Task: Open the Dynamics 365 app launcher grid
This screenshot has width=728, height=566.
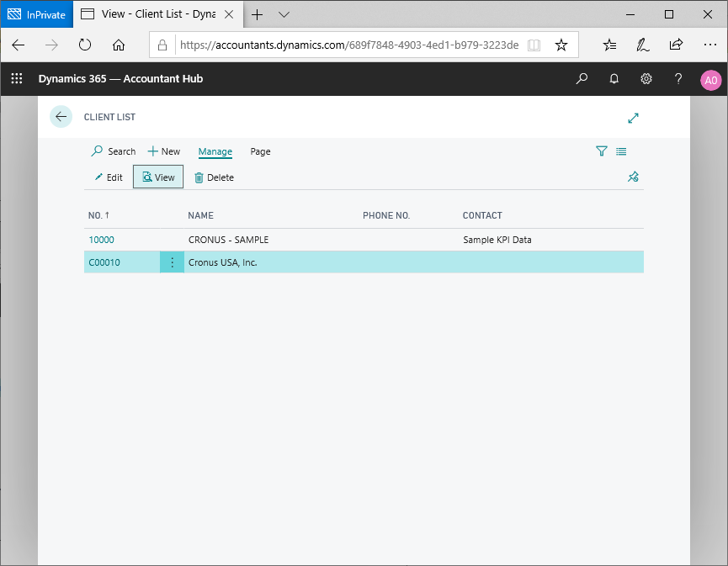Action: 16,79
